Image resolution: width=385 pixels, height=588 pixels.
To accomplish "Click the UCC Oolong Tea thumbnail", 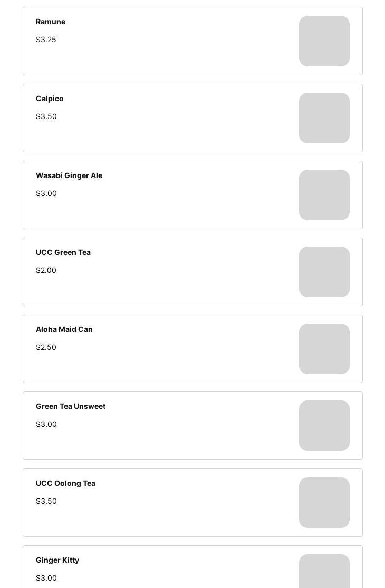I will [324, 503].
